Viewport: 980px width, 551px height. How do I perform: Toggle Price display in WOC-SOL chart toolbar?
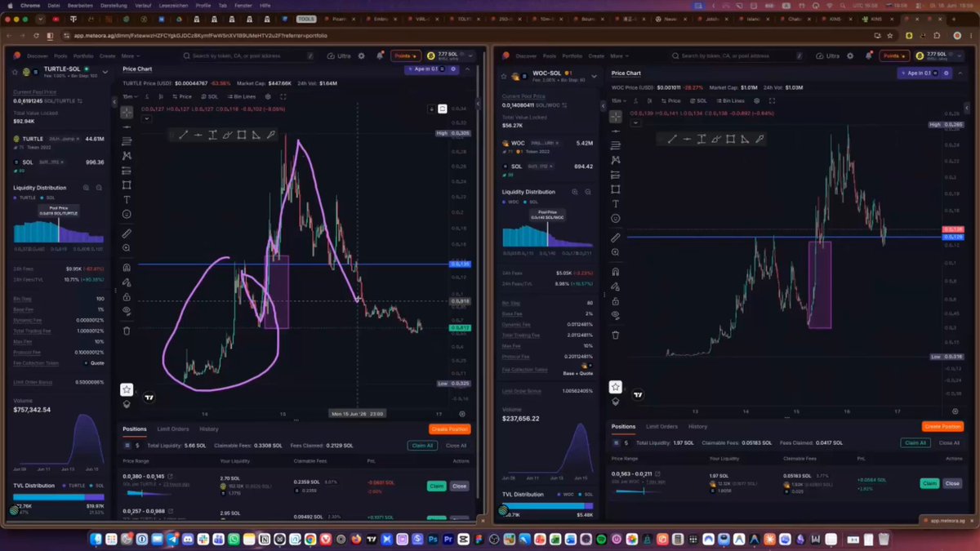click(671, 100)
